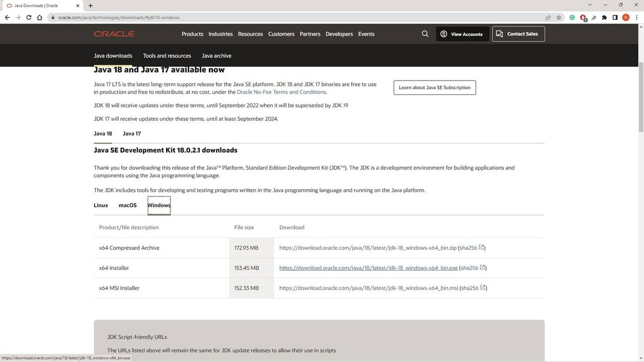The width and height of the screenshot is (644, 362).
Task: Open the Resources menu
Action: coord(250,34)
